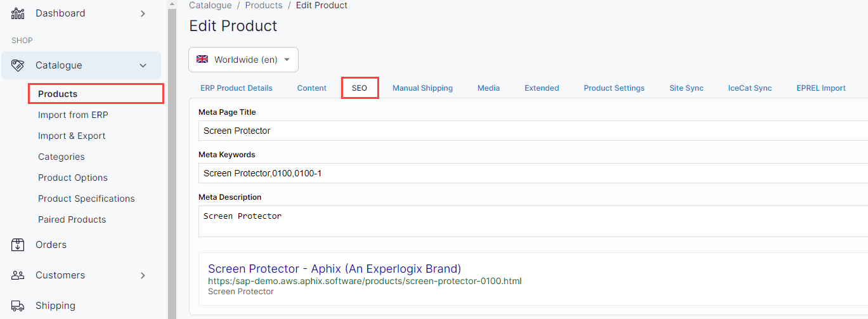Click the UK flag icon
Viewport: 868px width, 319px height.
pos(202,60)
